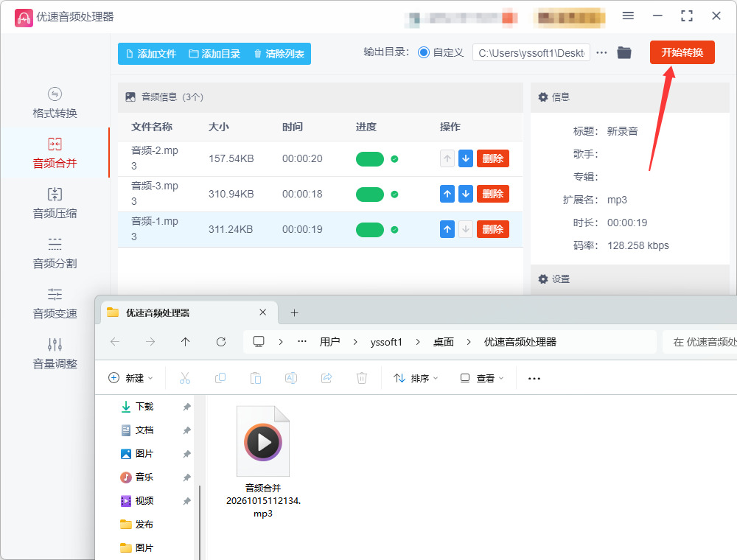Browse output path with the ellipsis button
The image size is (737, 560).
pos(601,52)
